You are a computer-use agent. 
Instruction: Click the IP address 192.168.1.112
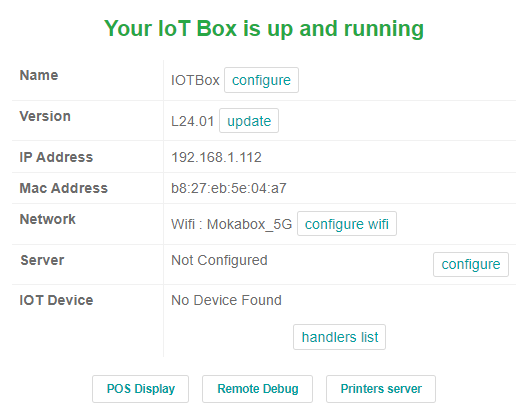[216, 157]
